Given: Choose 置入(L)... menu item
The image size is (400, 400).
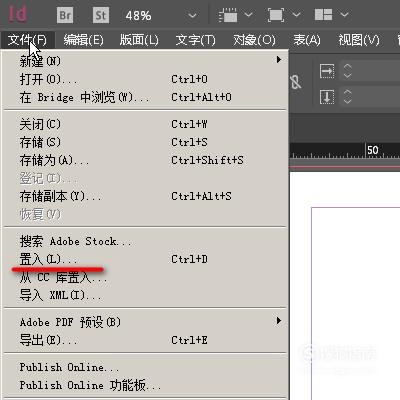Looking at the screenshot, I should 145,259.
